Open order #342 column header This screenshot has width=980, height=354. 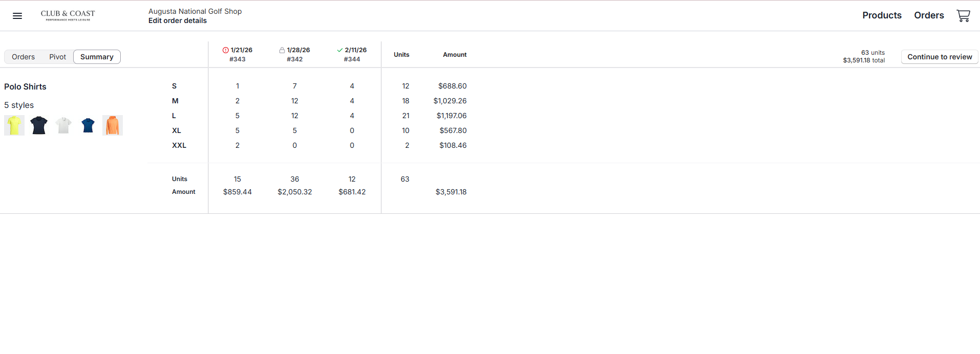pyautogui.click(x=295, y=59)
